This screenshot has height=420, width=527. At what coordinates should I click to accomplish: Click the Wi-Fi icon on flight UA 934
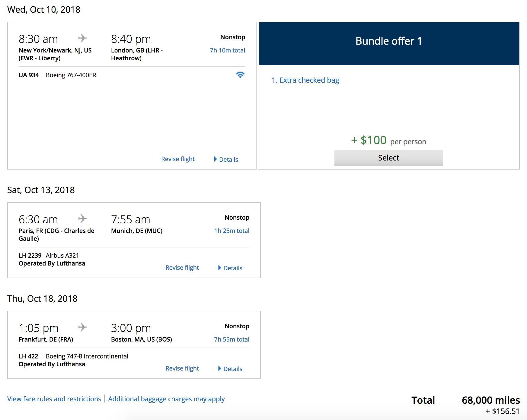(x=240, y=75)
